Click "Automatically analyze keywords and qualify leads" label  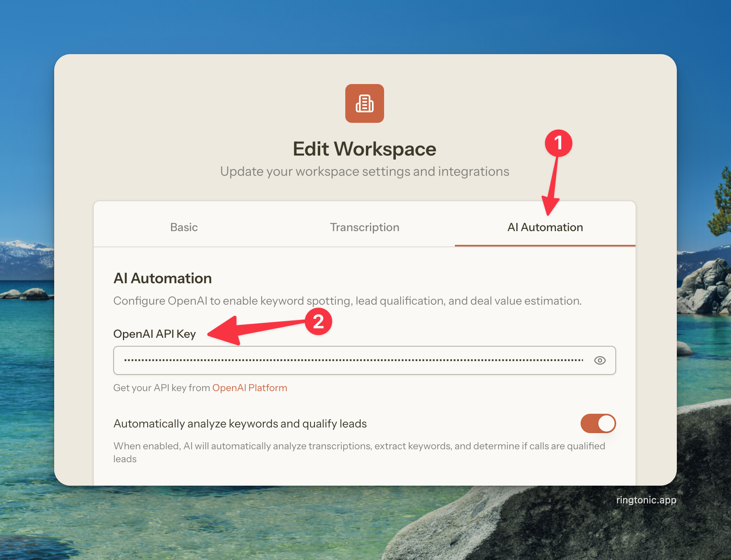[240, 423]
